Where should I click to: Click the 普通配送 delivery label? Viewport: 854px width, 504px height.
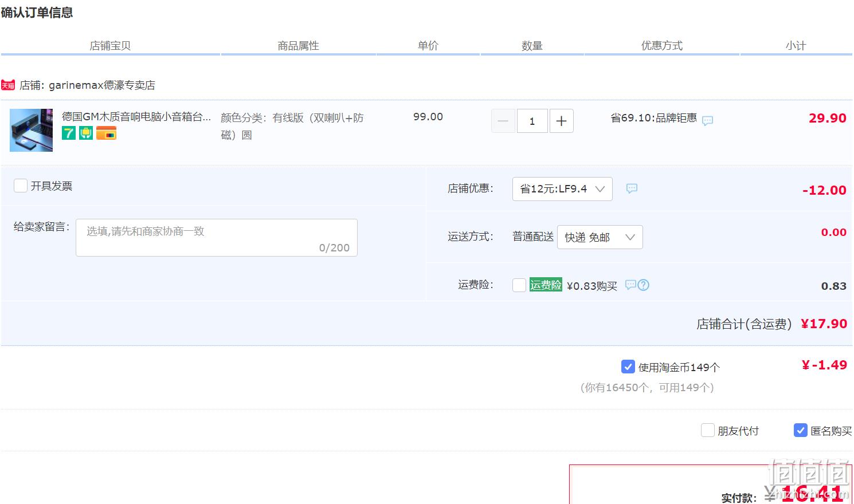[x=533, y=237]
